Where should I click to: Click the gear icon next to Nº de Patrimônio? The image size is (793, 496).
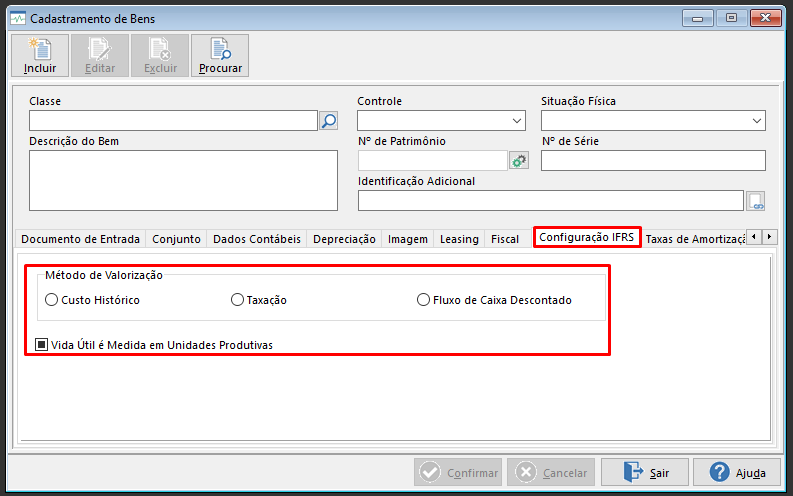point(519,161)
